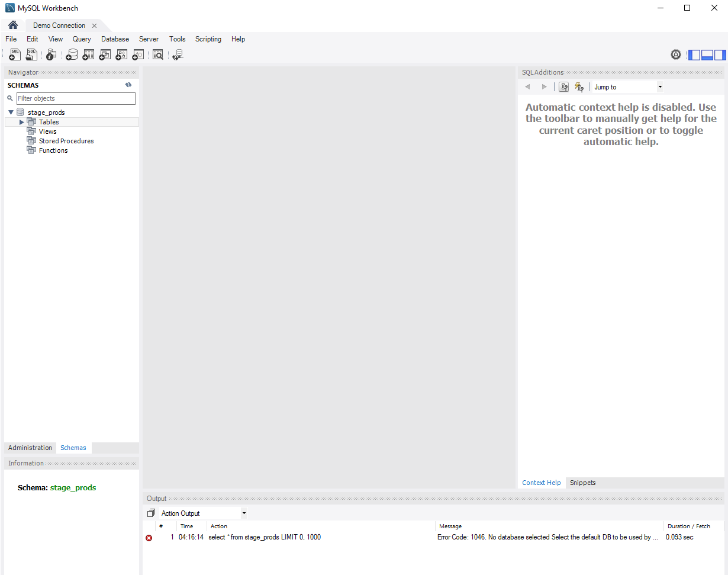Select the Functions tree item
The height and width of the screenshot is (575, 728).
53,150
